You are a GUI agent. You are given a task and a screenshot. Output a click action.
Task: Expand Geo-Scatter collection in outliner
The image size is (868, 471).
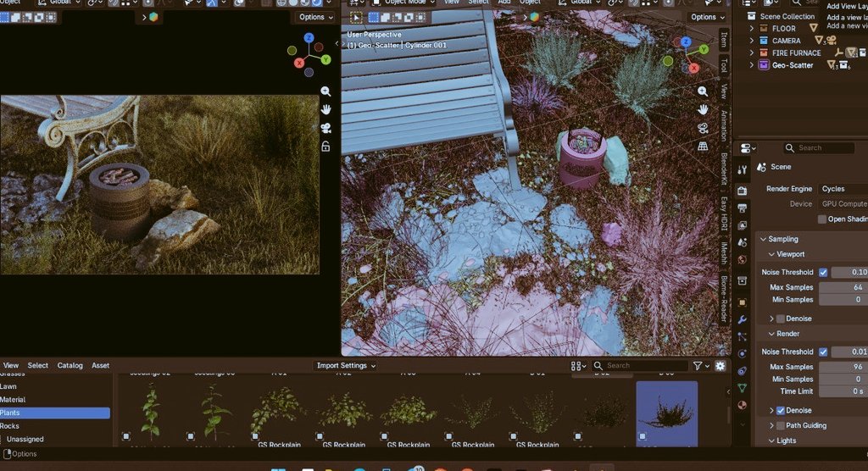751,65
